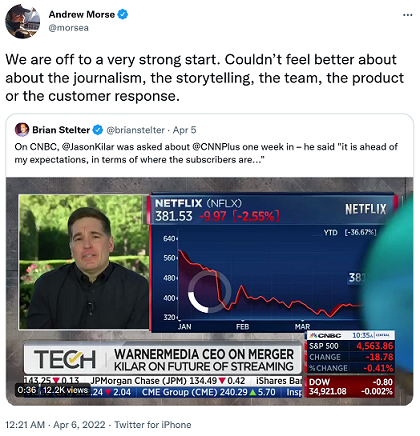Image resolution: width=420 pixels, height=436 pixels.
Task: Click the Twitter for iPhone source link
Action: point(153,425)
